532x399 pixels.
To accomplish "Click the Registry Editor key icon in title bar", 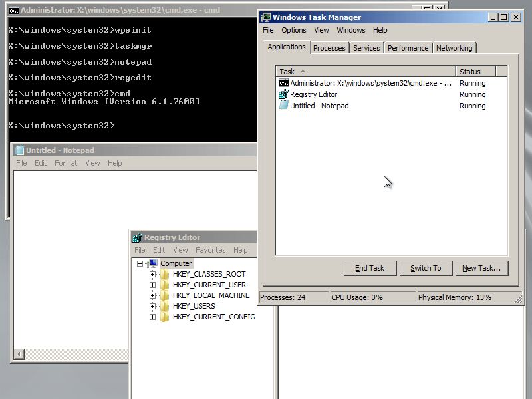I will click(x=136, y=237).
